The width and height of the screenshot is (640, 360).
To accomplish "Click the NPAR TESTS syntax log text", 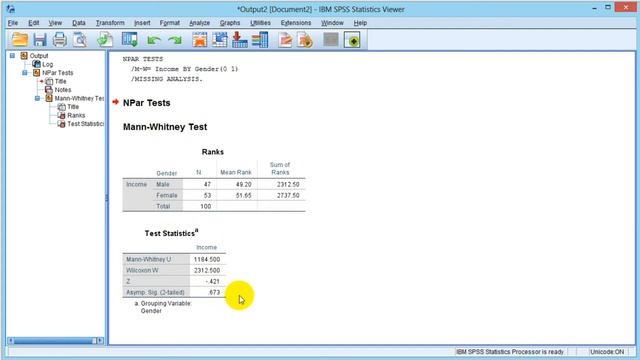I will 180,69.
